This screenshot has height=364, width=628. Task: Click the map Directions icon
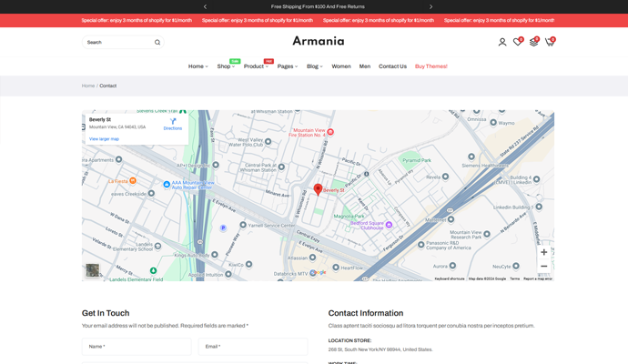173,123
